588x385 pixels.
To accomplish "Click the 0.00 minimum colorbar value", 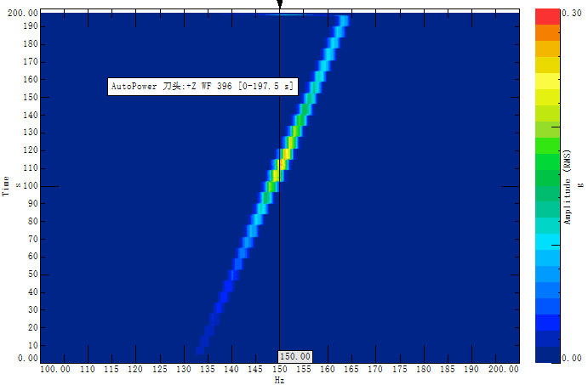I will [572, 359].
